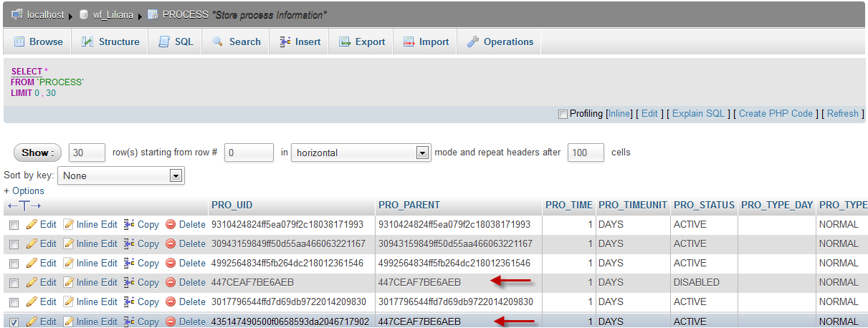
Task: Click Copy icon in third row
Action: click(130, 264)
